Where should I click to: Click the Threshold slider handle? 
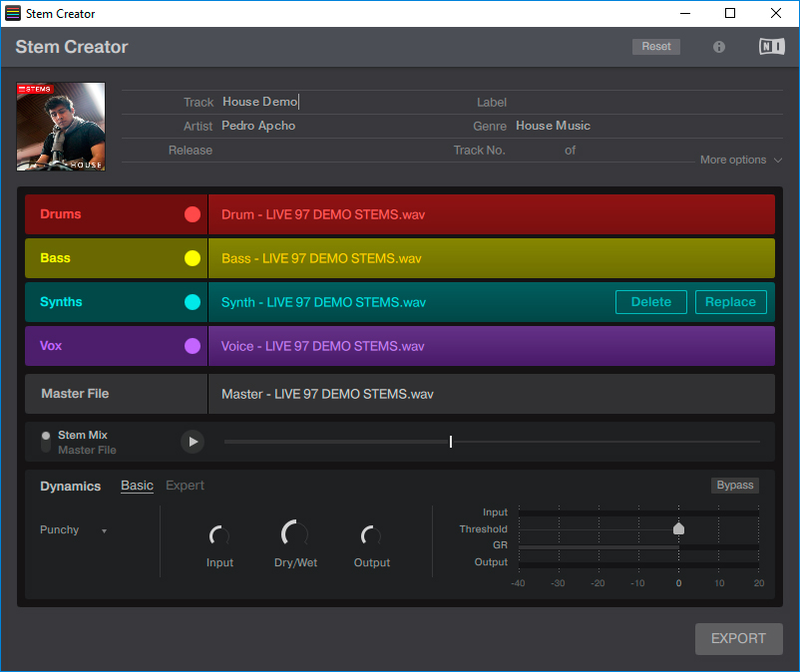pos(678,528)
